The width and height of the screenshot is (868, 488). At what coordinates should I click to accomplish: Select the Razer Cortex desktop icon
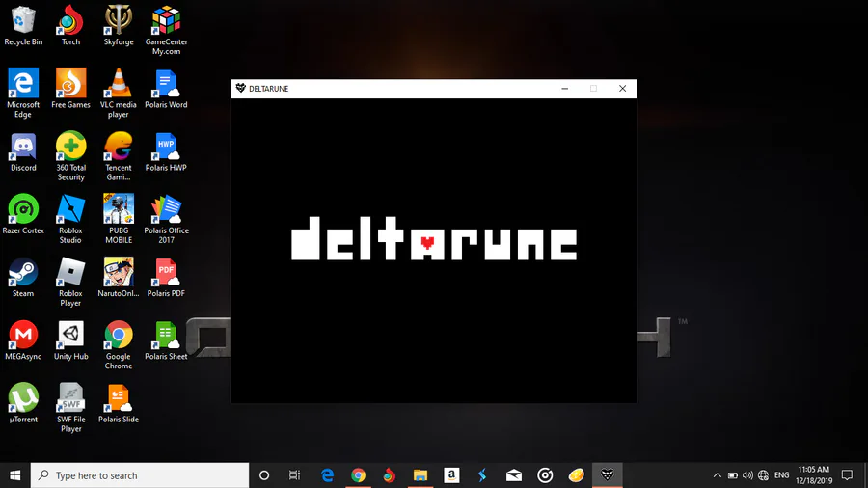pos(23,215)
